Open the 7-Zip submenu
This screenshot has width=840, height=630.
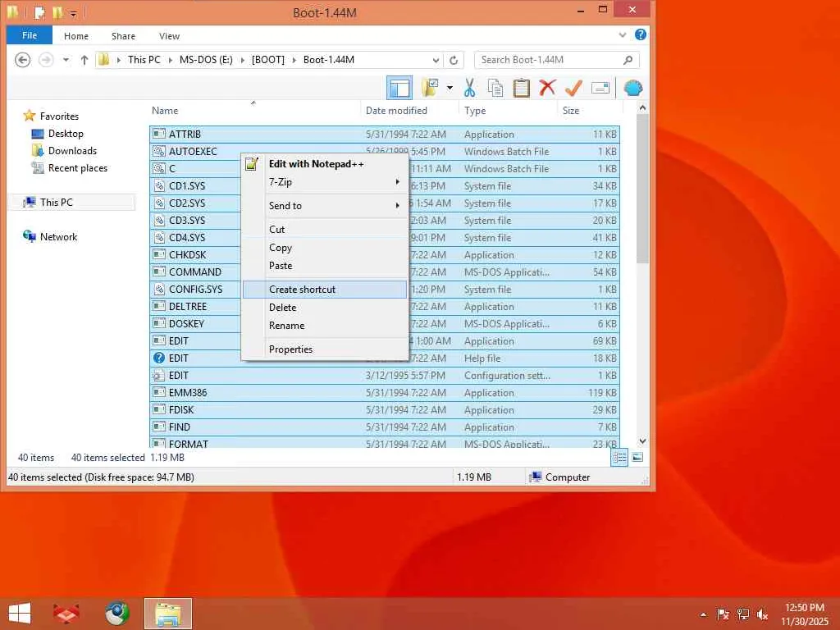click(x=325, y=182)
